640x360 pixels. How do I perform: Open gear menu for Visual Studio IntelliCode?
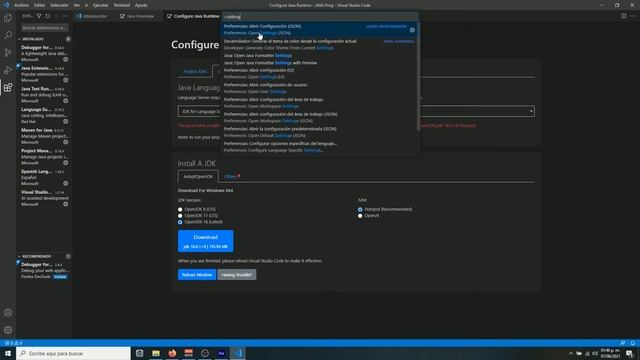[x=66, y=204]
